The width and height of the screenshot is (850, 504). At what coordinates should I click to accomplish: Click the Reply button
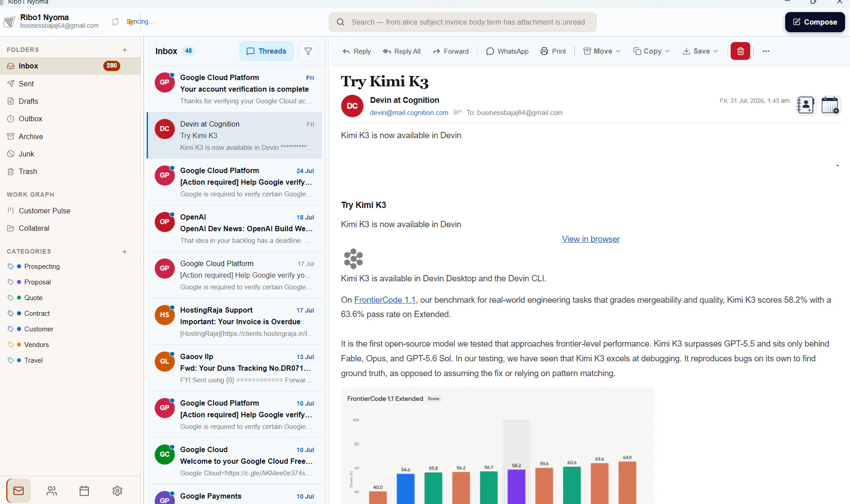356,51
